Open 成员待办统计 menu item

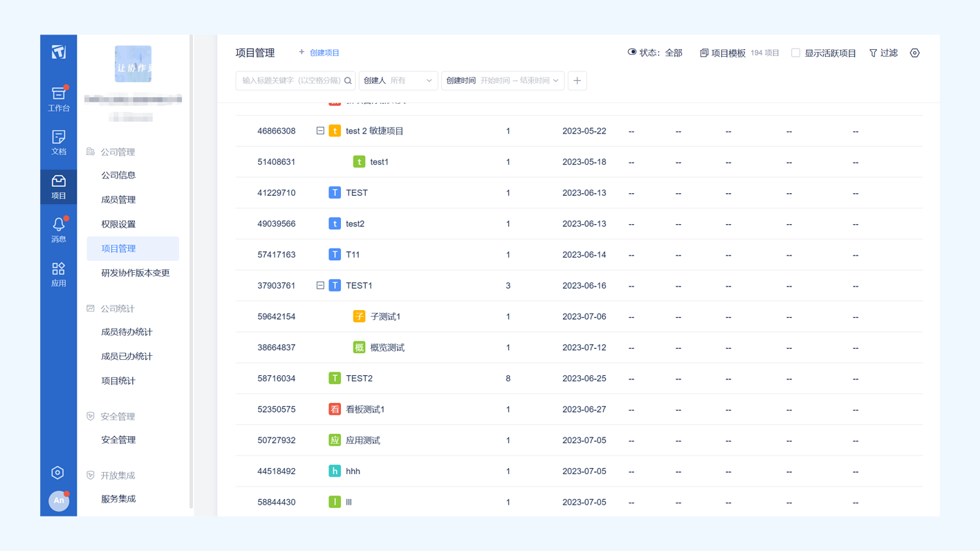[x=127, y=332]
